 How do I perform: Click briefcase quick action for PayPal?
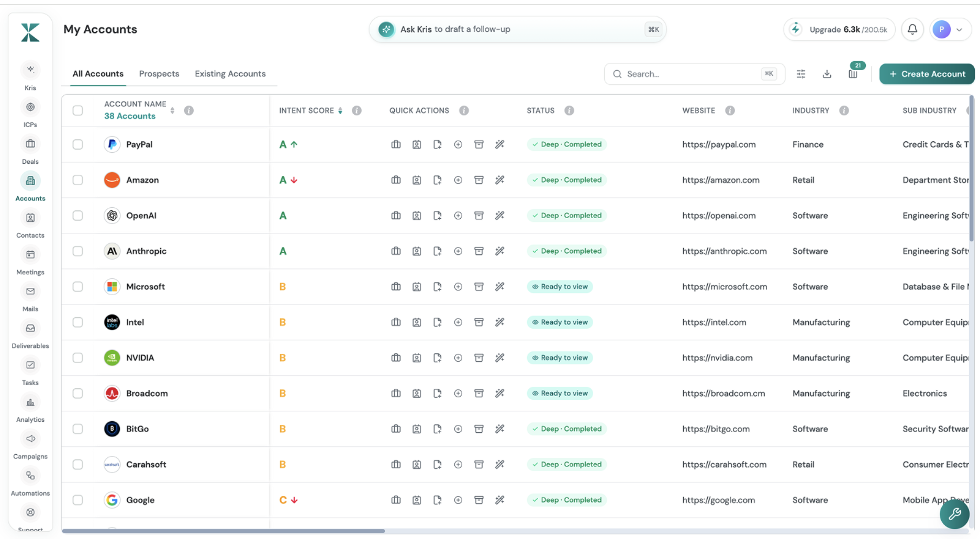click(x=396, y=144)
